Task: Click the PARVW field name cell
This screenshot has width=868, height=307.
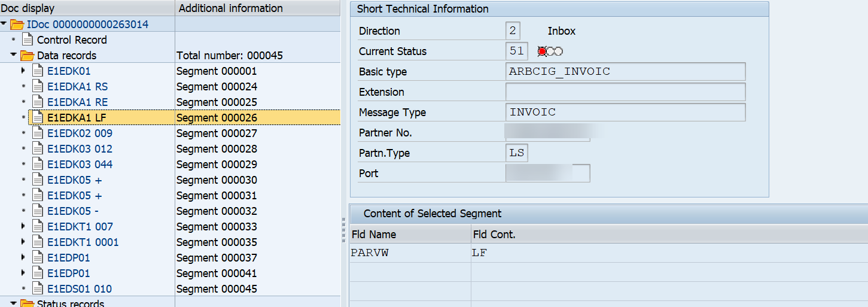Action: point(370,253)
